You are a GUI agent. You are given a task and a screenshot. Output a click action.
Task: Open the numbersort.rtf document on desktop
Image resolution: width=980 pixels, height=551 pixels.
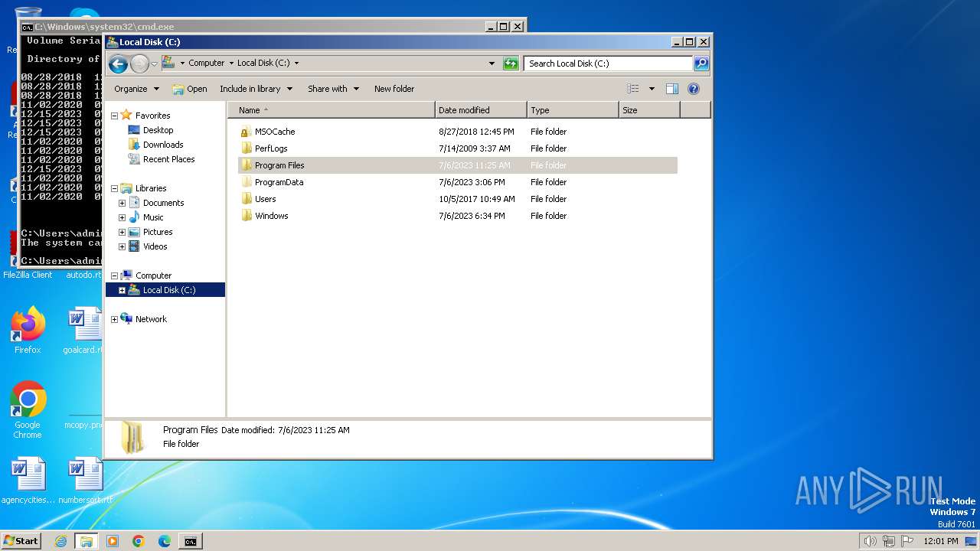84,481
